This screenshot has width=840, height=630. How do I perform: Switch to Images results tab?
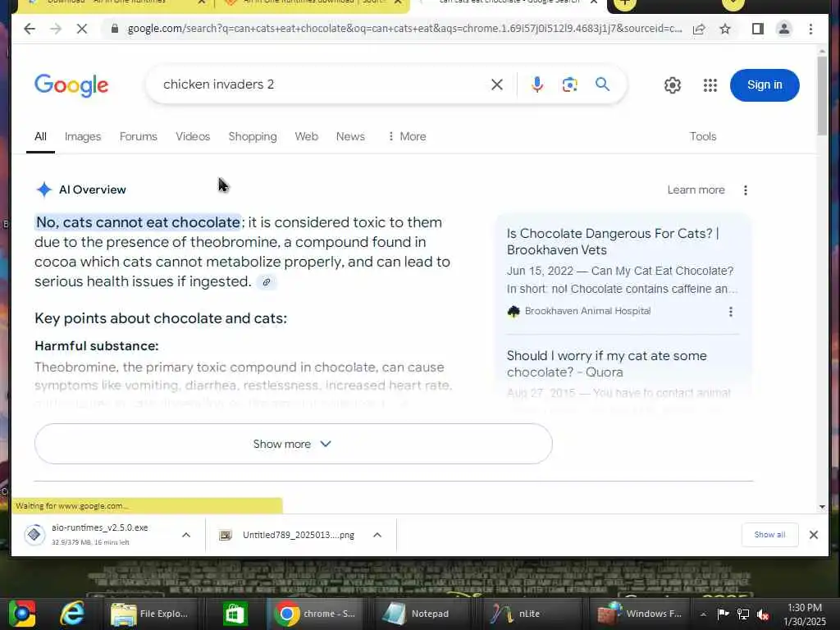(83, 137)
